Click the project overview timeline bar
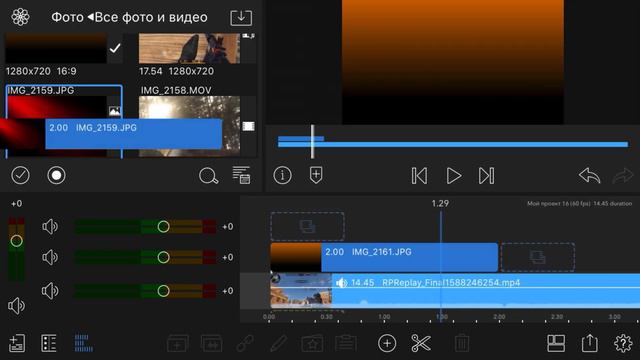 tap(453, 144)
